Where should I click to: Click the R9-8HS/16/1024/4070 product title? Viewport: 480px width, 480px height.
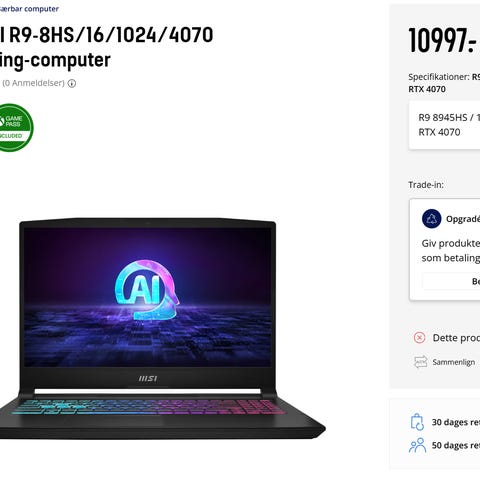tap(106, 35)
